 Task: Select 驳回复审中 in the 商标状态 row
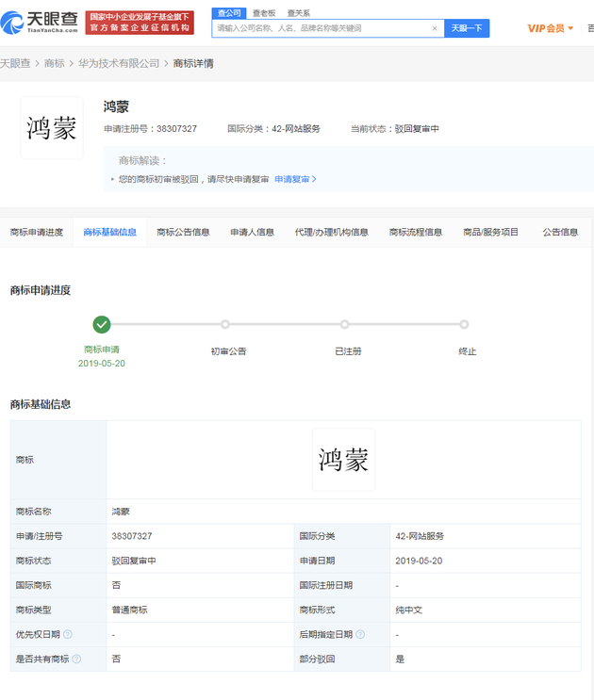point(134,561)
